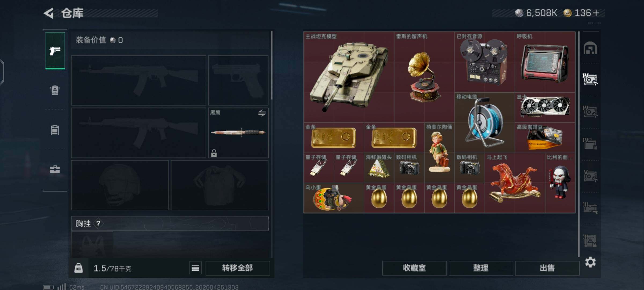Viewport: 644px width, 290px height.
Task: Add currency with the plus beside 136
Action: pyautogui.click(x=596, y=13)
